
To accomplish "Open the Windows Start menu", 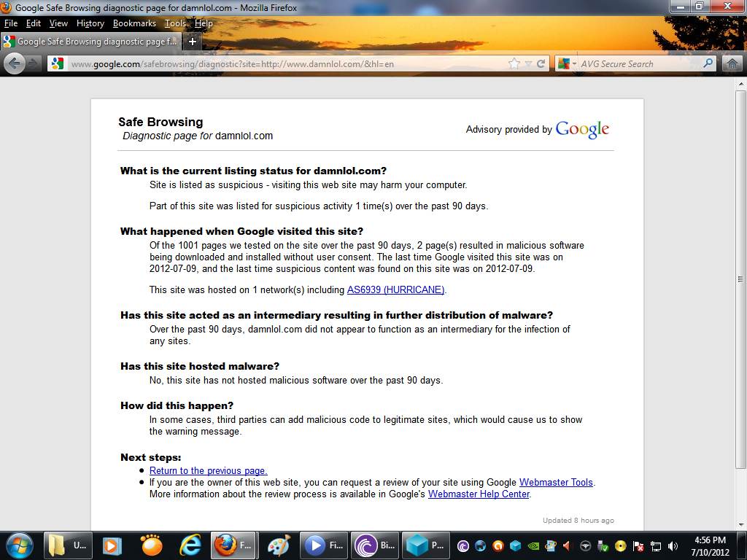I will [x=18, y=545].
